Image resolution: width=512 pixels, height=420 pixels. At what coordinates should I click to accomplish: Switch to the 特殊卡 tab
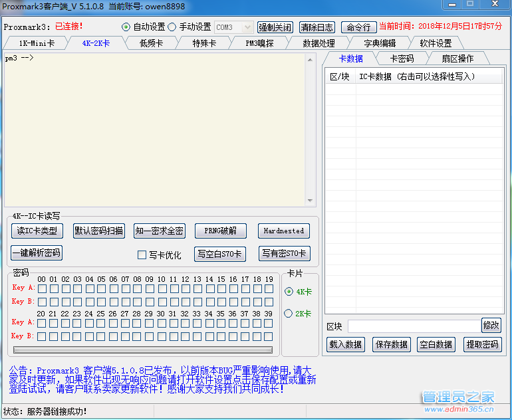coord(204,43)
